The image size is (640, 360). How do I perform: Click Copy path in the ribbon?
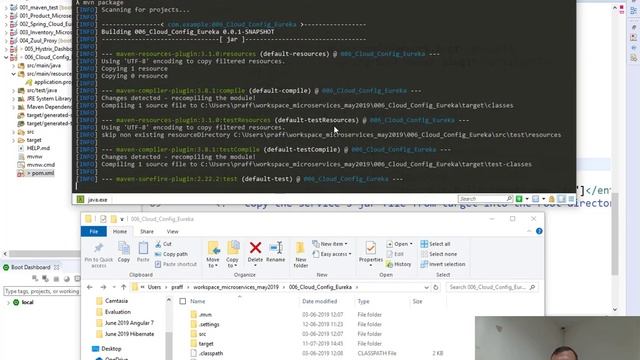171,254
